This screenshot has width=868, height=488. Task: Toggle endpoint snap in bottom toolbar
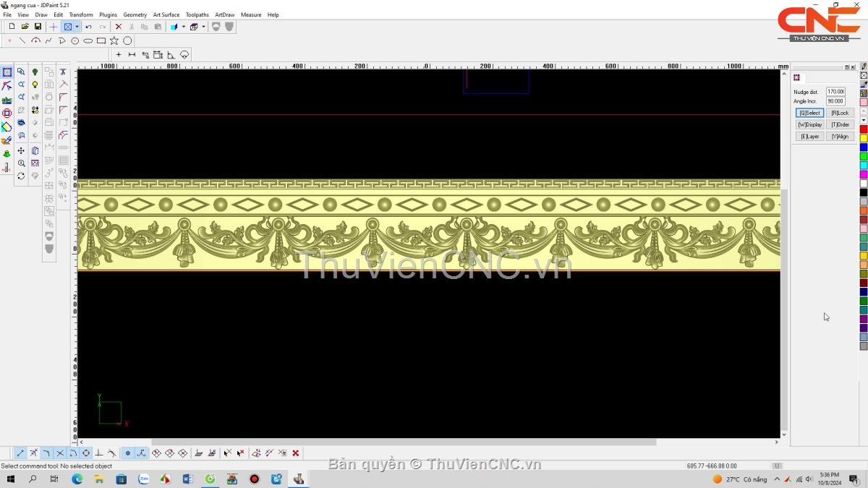click(20, 453)
